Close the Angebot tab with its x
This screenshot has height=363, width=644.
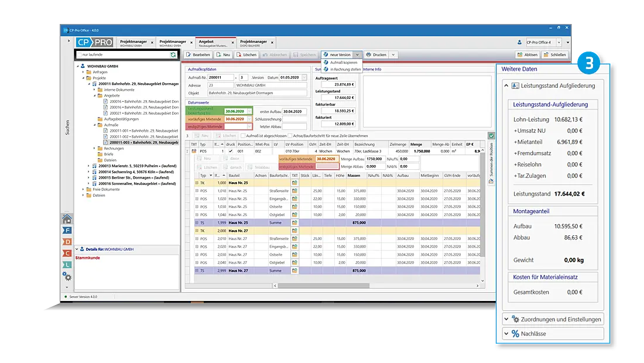[232, 42]
